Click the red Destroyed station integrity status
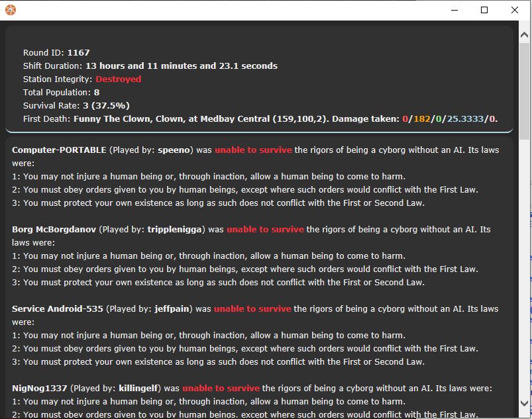Viewport: 532px width, 419px height. pos(119,79)
